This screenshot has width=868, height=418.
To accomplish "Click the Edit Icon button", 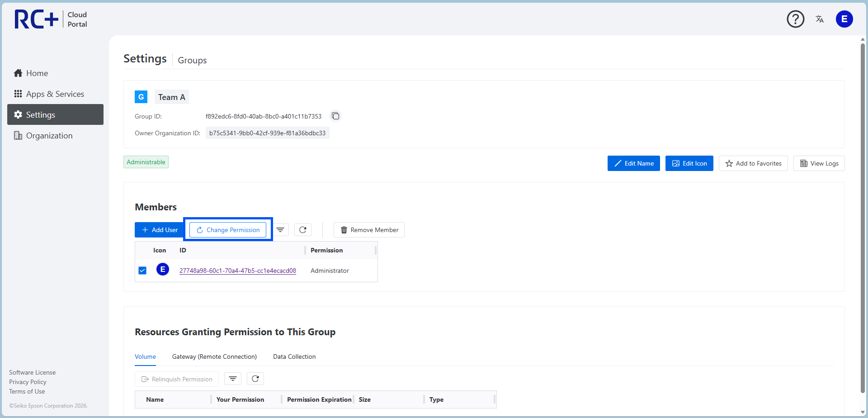I will pos(689,163).
